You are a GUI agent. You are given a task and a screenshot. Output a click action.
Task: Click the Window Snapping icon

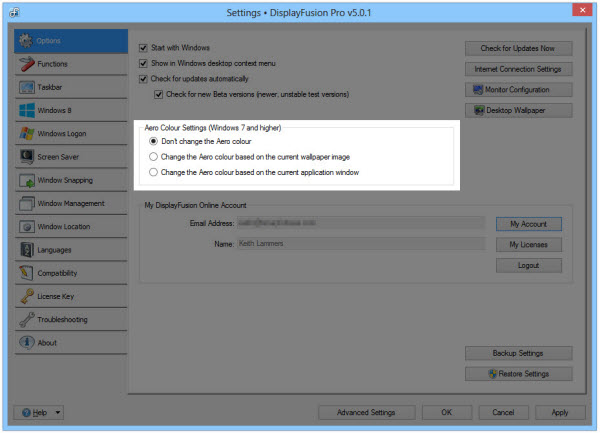[27, 181]
